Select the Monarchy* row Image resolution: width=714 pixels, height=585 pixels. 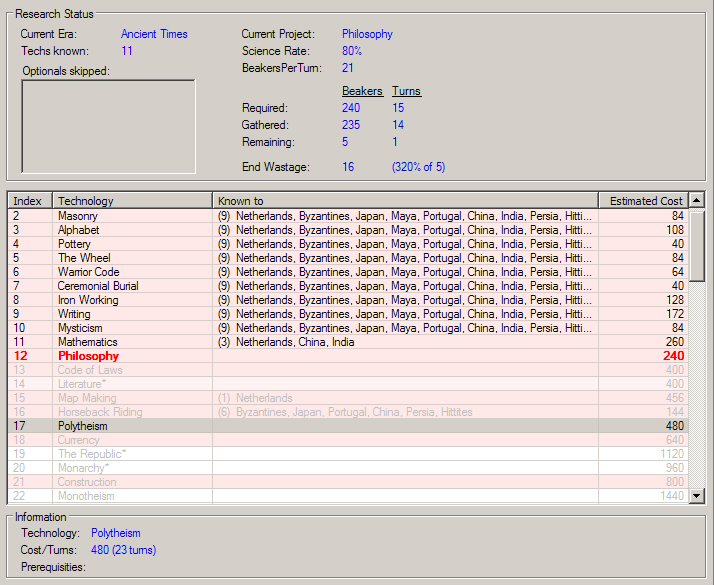348,468
